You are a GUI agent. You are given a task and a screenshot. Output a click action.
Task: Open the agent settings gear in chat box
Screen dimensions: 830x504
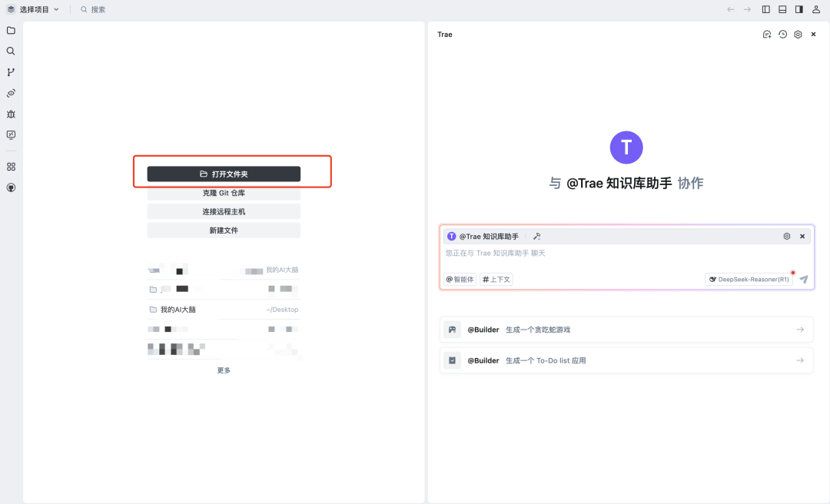point(787,237)
